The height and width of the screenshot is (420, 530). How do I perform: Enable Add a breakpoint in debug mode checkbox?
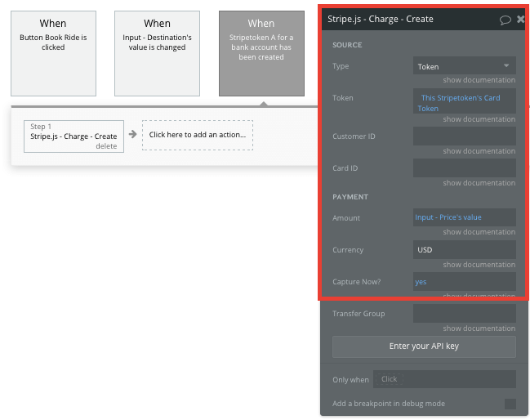510,404
